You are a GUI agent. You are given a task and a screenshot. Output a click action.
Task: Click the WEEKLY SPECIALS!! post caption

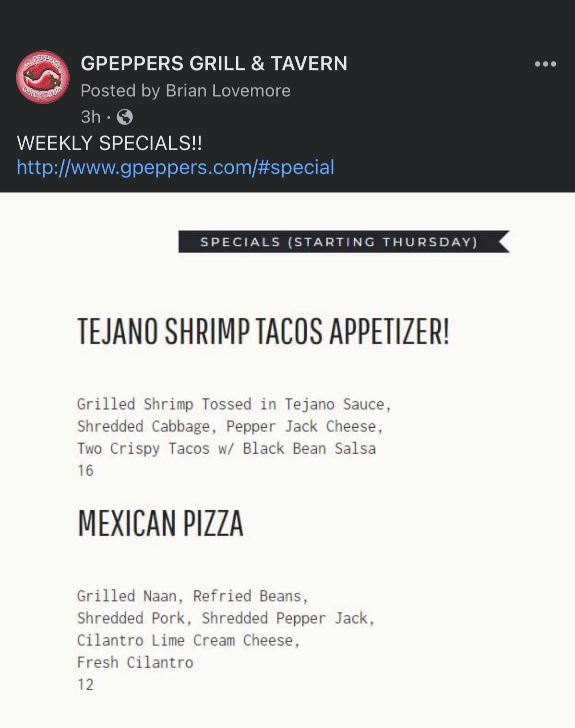[109, 143]
